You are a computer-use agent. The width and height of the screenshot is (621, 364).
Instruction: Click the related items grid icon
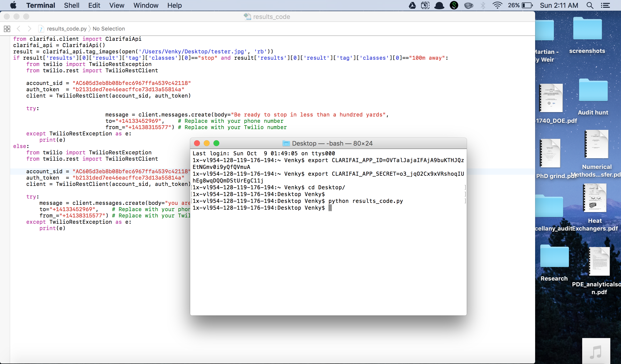click(7, 29)
